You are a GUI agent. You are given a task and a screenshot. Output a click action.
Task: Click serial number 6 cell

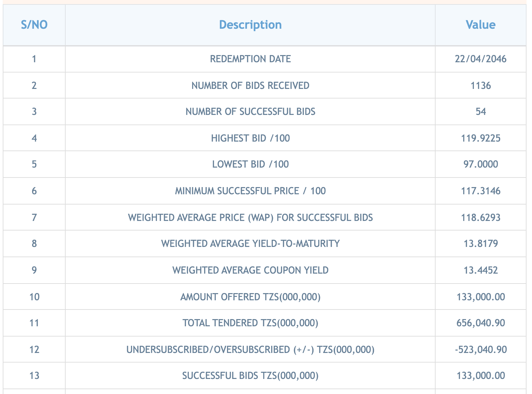coord(34,191)
